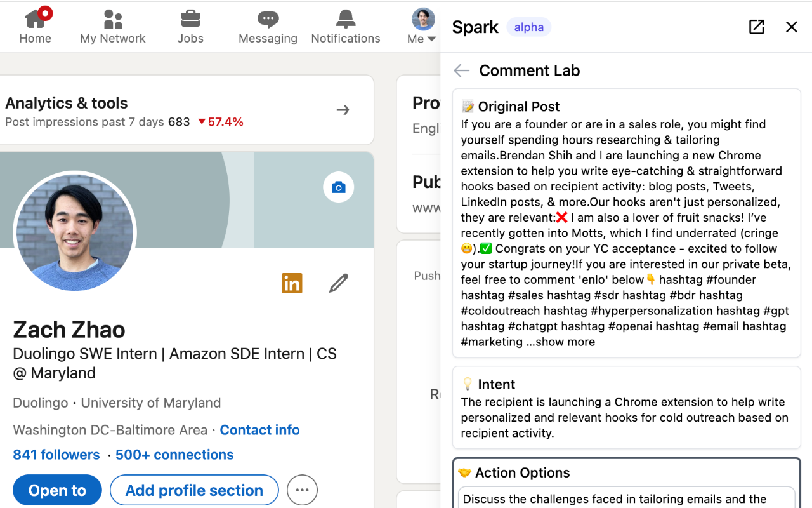The height and width of the screenshot is (508, 812).
Task: Go back from Comment Lab
Action: pyautogui.click(x=462, y=70)
